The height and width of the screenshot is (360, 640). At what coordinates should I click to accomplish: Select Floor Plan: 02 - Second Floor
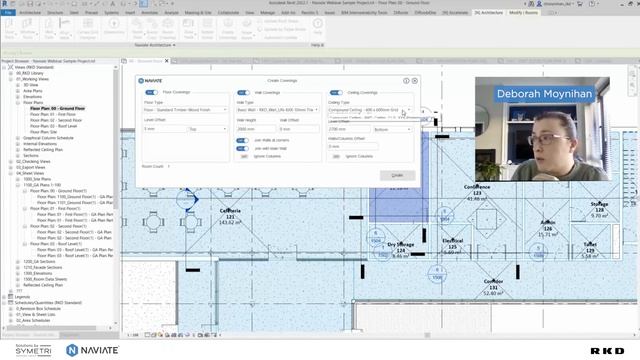point(56,120)
